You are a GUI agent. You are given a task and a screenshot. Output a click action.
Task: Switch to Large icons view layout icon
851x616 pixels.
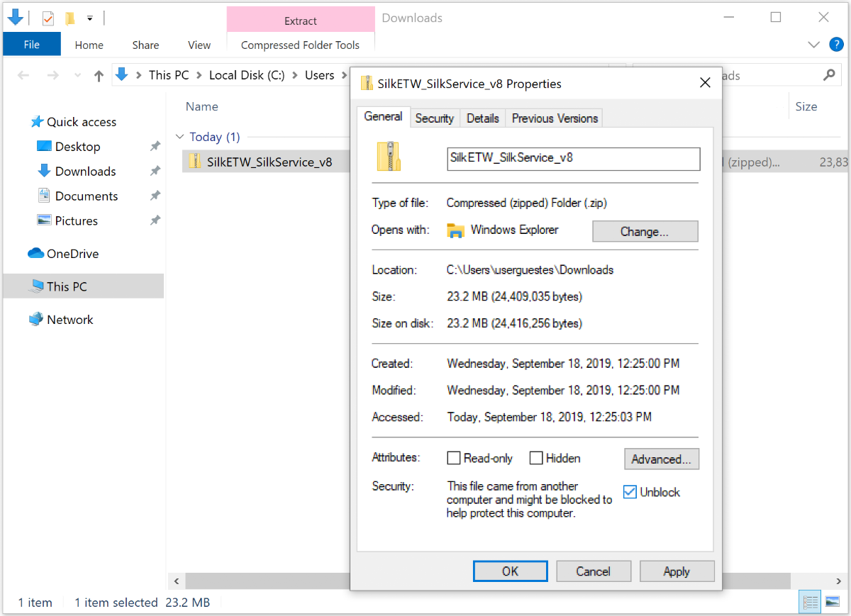coord(833,603)
